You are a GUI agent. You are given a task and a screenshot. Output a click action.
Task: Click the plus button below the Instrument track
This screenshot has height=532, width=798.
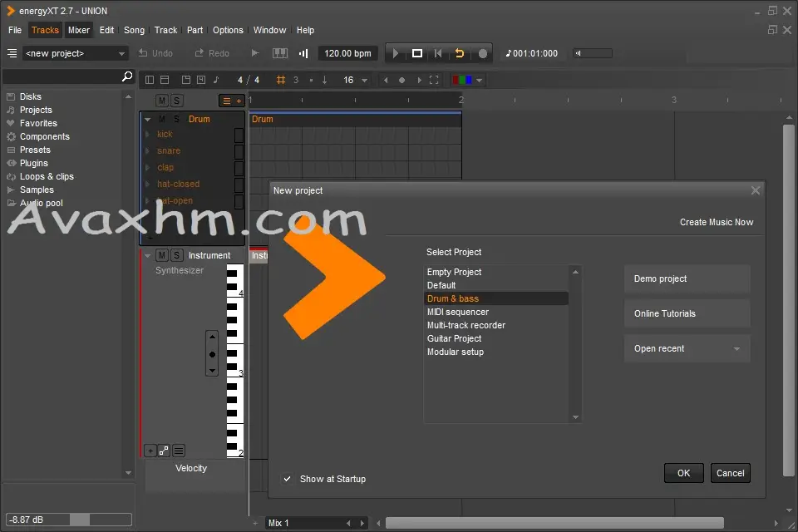point(150,451)
